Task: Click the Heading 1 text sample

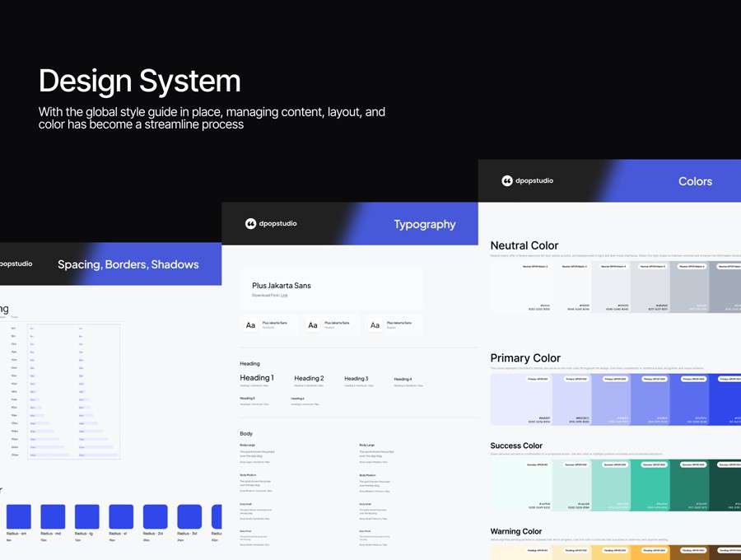Action: [256, 378]
